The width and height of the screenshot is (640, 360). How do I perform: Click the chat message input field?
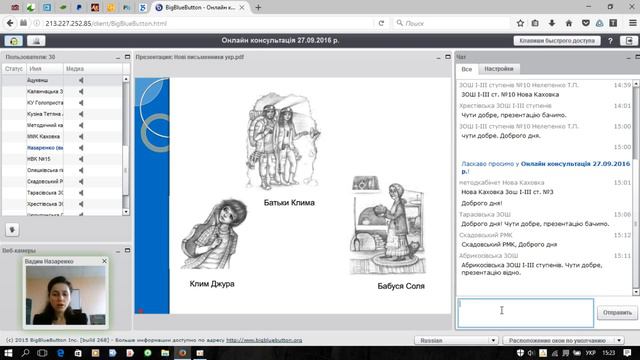[x=526, y=313]
